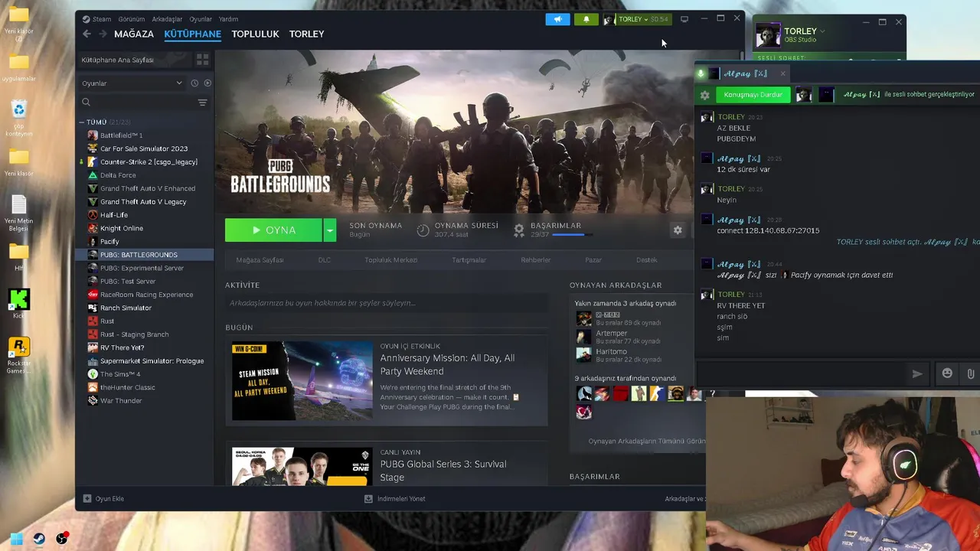
Task: Open the Topluluk Merkezi link
Action: pos(390,260)
